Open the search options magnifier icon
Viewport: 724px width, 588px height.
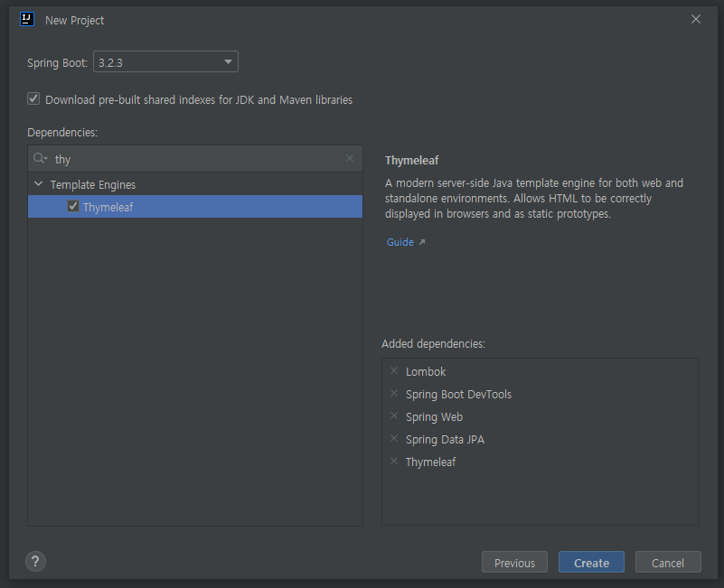40,159
